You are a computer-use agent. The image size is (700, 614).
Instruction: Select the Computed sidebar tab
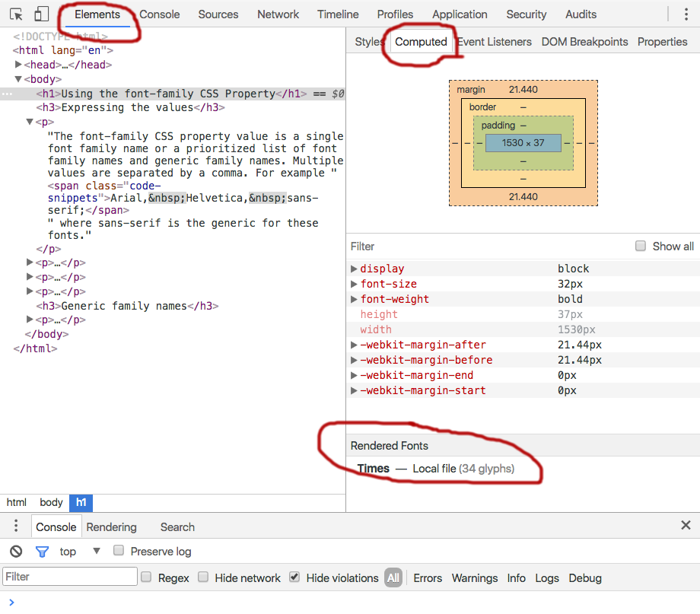pyautogui.click(x=421, y=42)
